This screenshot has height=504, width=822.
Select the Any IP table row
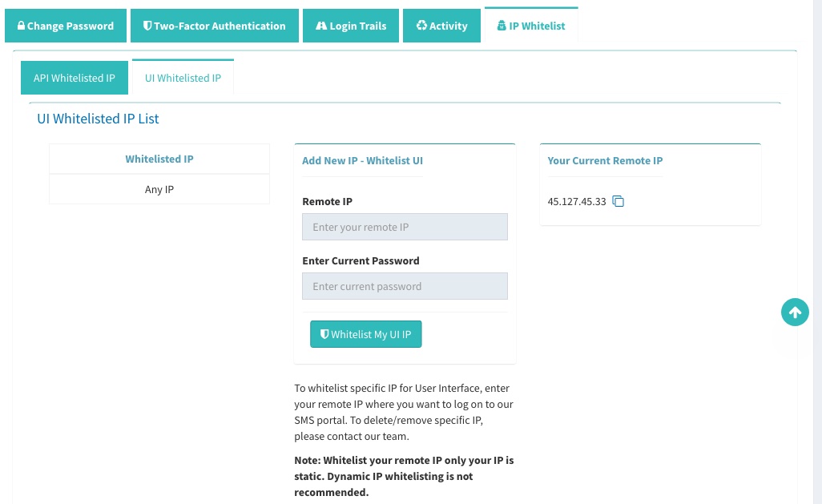[159, 189]
